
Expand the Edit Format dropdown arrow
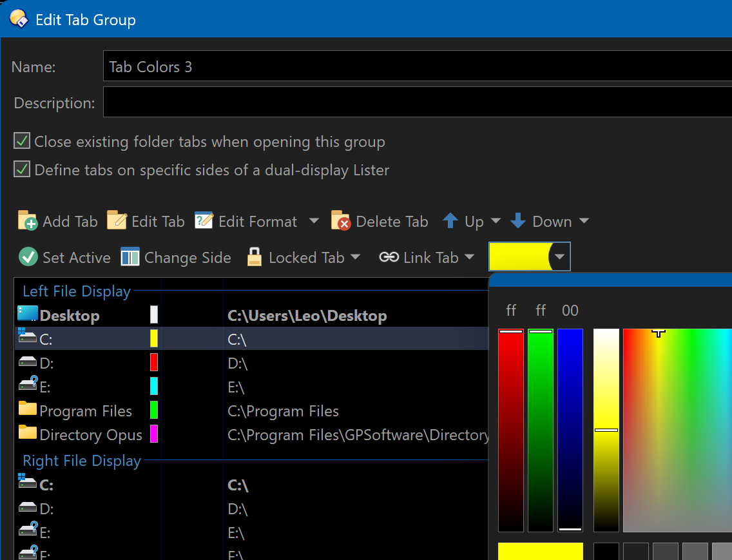(314, 221)
